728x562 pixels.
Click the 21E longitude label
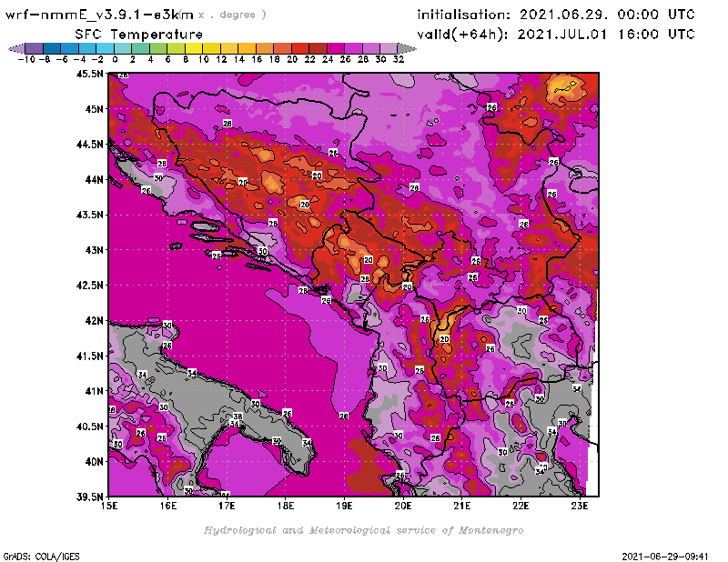pyautogui.click(x=462, y=506)
